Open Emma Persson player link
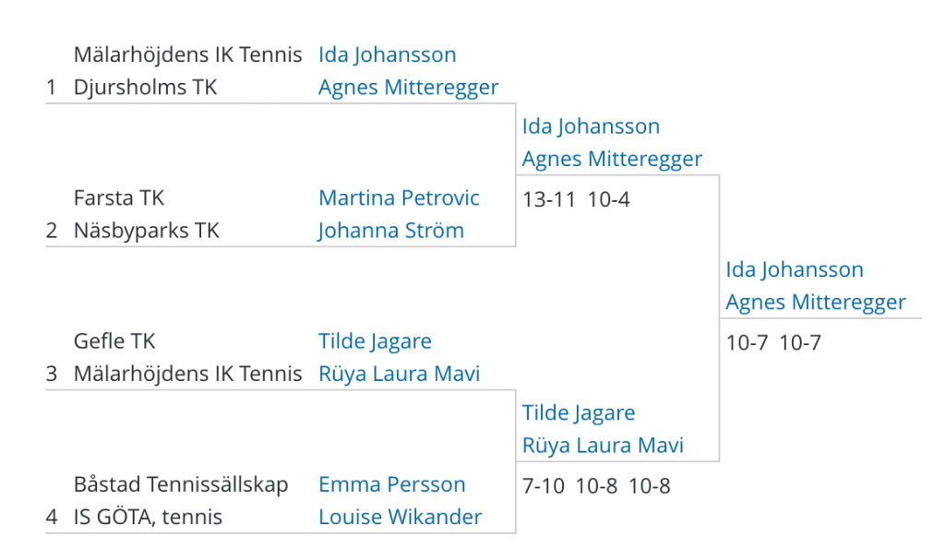 point(391,484)
